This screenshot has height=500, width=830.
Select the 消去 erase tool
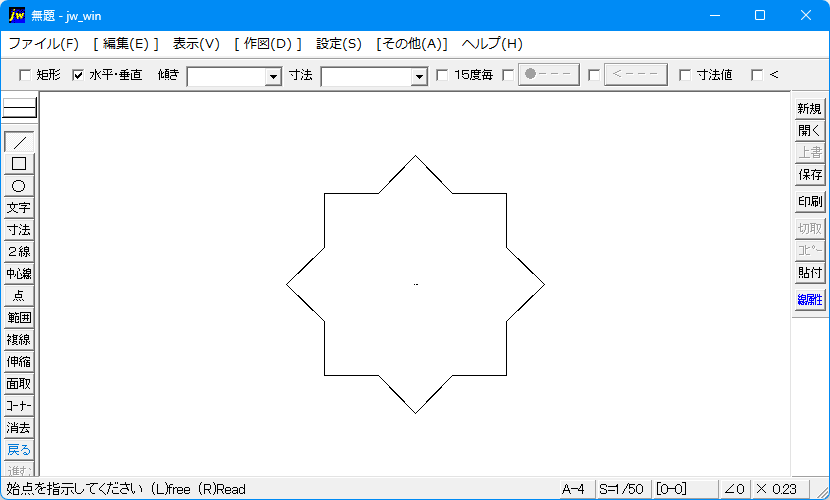tap(19, 428)
